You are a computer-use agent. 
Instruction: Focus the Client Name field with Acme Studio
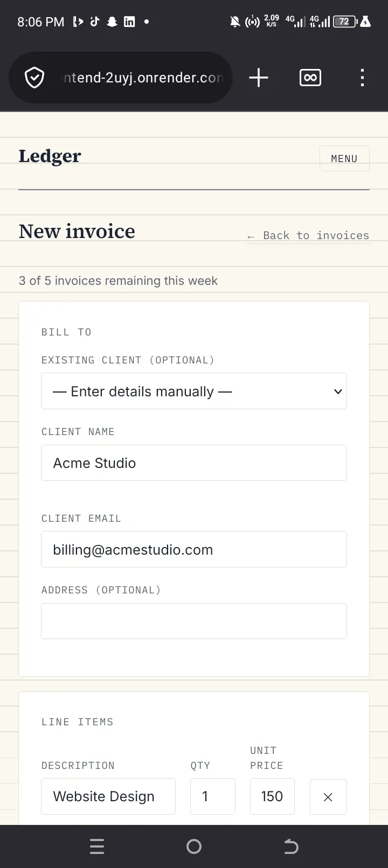(x=194, y=463)
